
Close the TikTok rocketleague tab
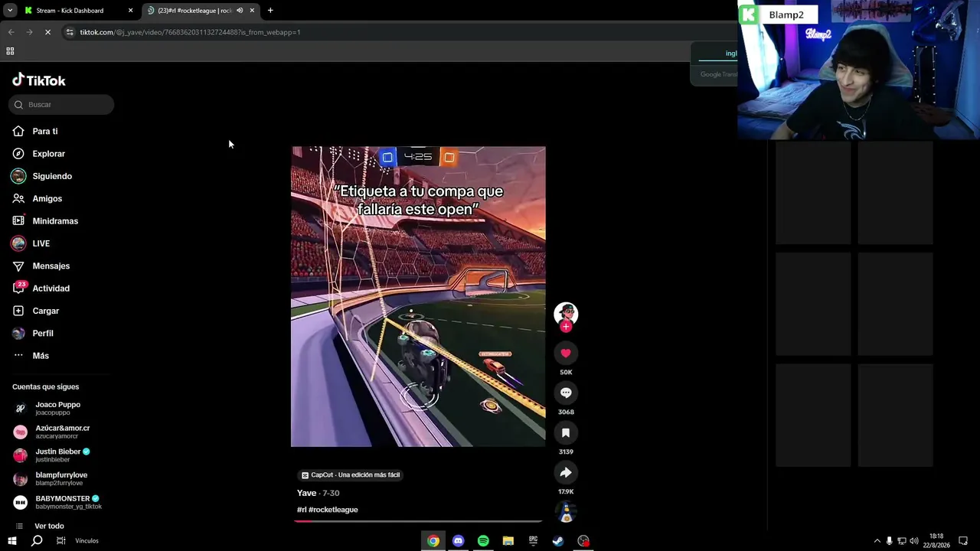252,11
